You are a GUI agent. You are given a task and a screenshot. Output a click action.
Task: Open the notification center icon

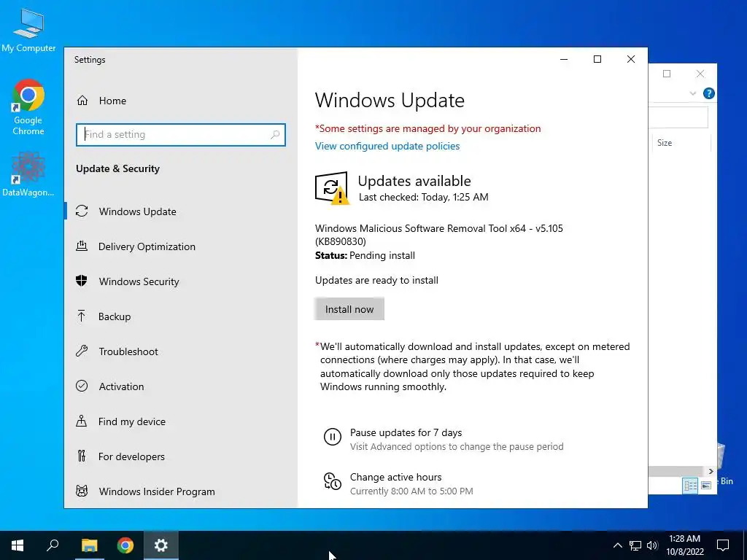[x=723, y=545]
